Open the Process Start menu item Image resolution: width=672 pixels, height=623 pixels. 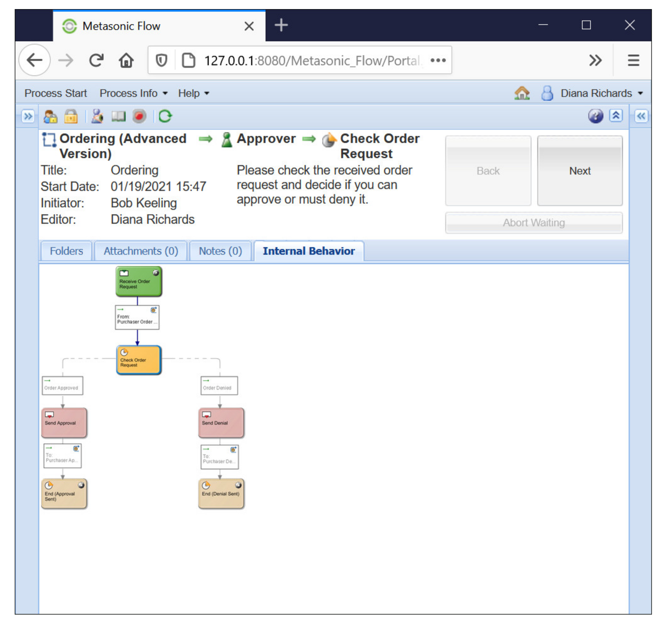click(x=56, y=93)
